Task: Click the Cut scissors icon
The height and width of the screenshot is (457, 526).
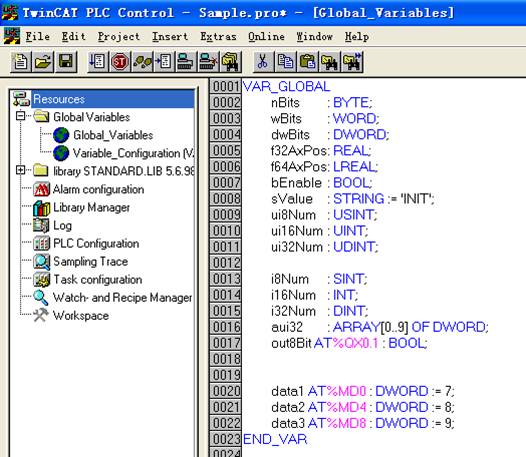Action: click(263, 62)
